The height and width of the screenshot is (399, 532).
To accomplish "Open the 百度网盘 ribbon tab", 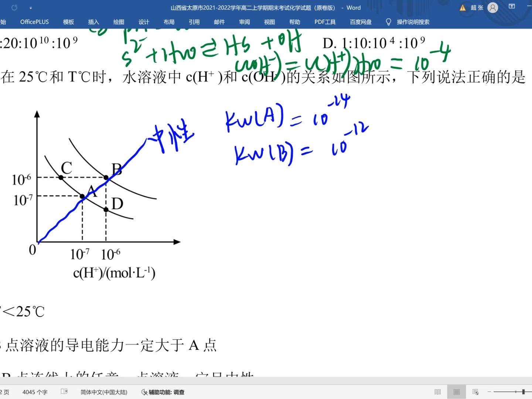I will [x=360, y=22].
